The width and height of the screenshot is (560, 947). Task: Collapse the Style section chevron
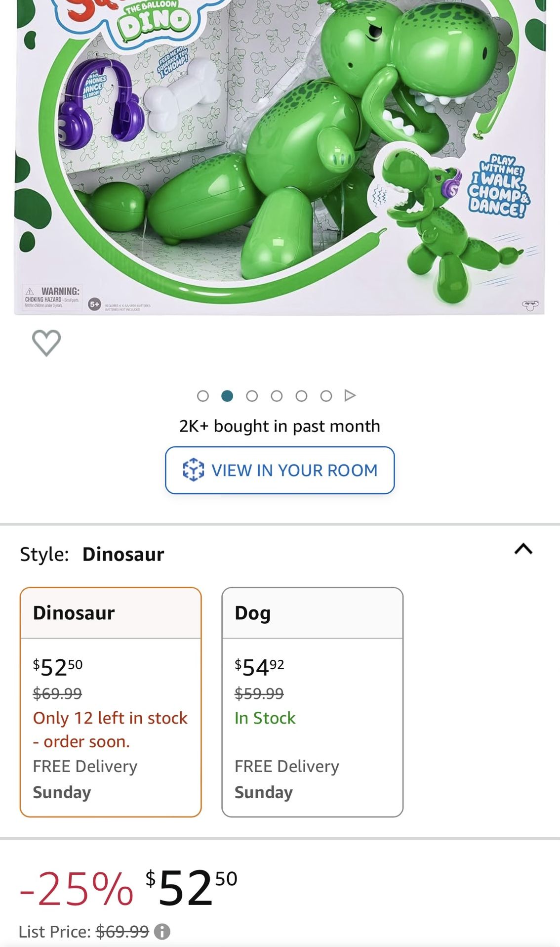pos(523,549)
